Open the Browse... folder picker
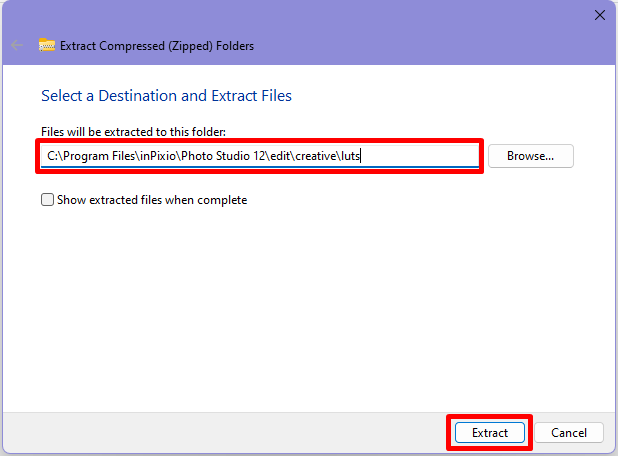 531,156
